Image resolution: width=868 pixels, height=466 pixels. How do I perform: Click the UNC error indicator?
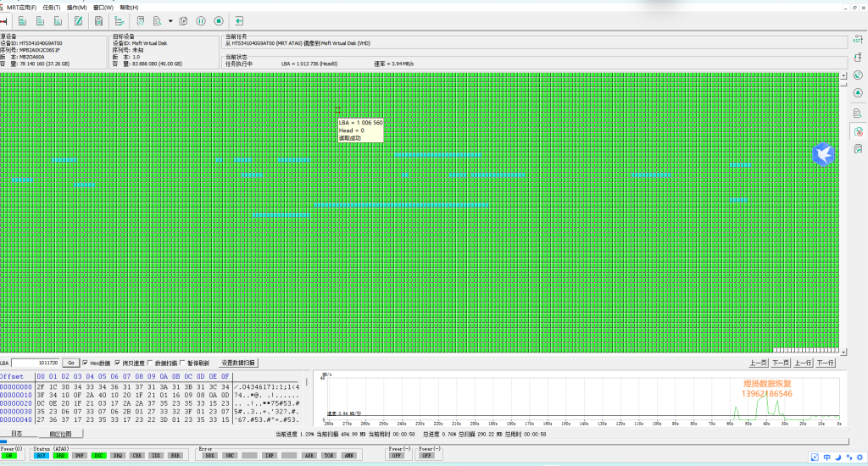click(x=230, y=456)
